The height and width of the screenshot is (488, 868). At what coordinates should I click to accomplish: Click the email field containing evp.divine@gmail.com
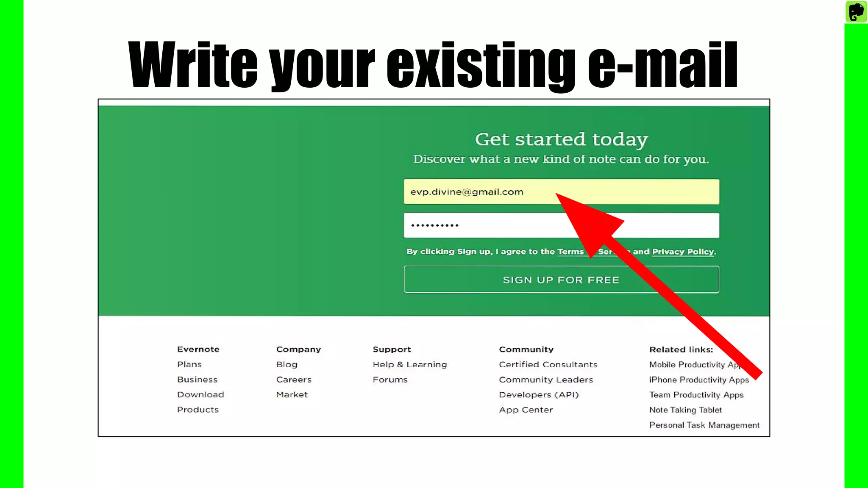[561, 191]
